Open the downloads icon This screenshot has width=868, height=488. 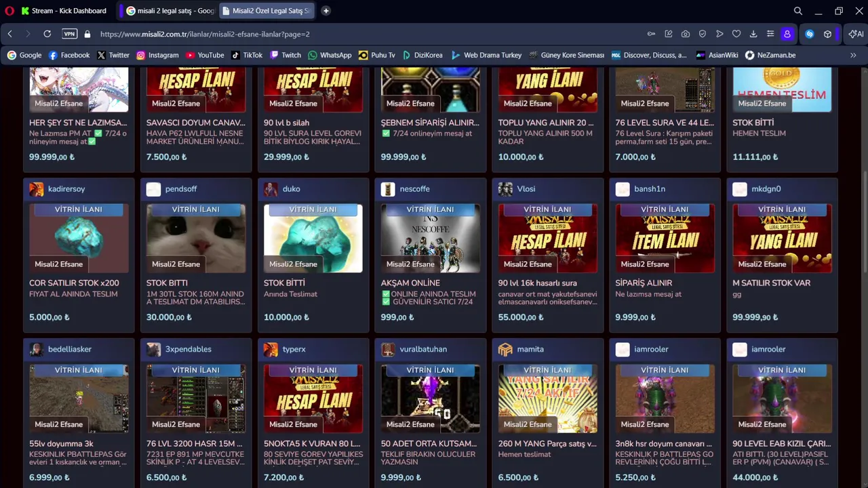coord(753,34)
